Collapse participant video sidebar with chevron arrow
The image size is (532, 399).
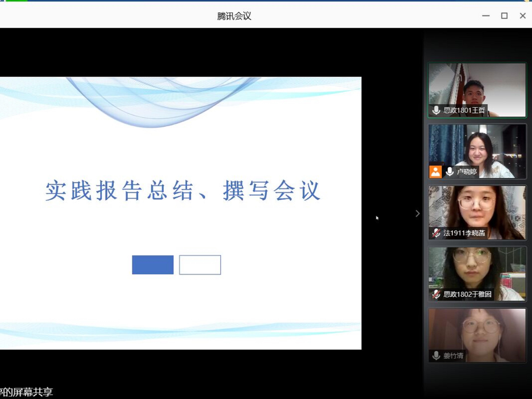(x=418, y=213)
